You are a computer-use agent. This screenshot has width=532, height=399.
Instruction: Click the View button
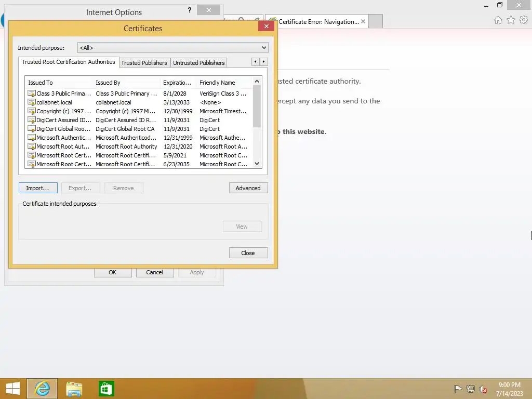point(242,227)
